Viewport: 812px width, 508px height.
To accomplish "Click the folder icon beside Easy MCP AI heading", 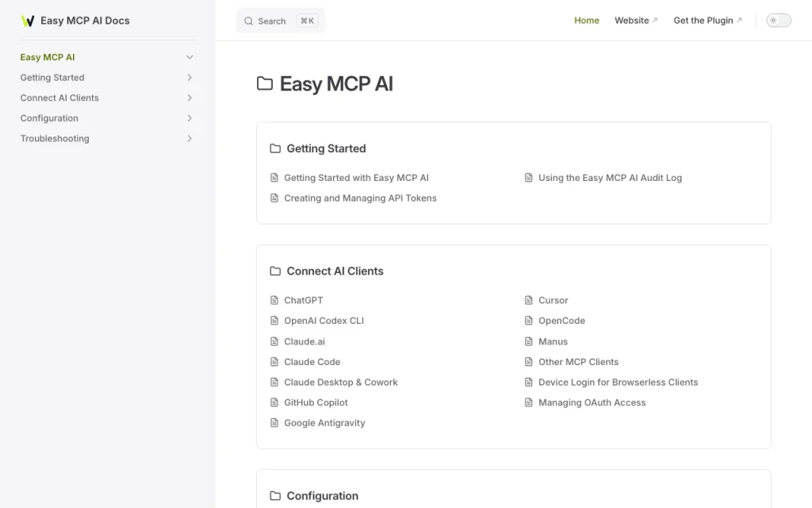I will (265, 83).
